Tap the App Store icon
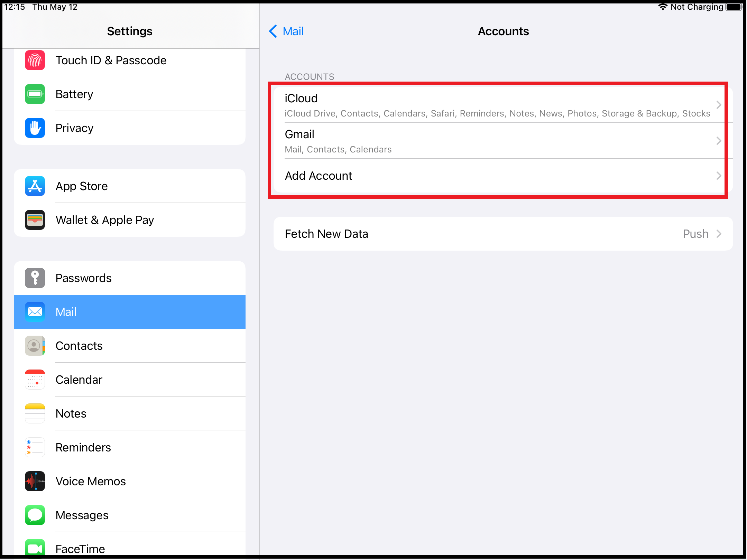Image resolution: width=747 pixels, height=560 pixels. (x=35, y=186)
